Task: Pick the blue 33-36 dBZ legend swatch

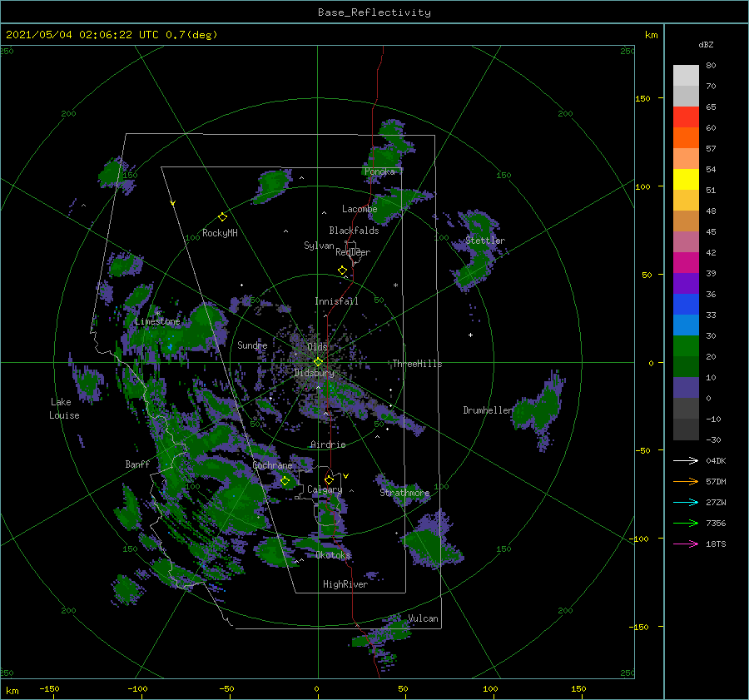Action: pos(686,305)
